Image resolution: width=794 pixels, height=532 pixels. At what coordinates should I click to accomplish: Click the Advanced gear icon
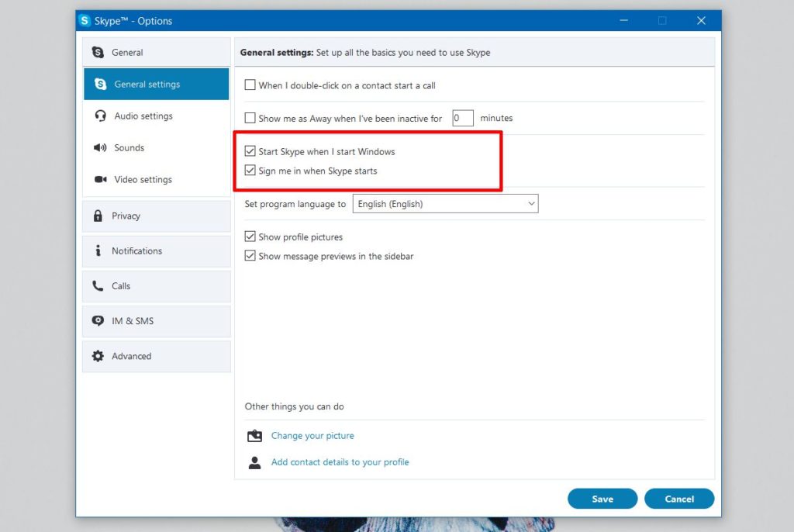pos(98,356)
